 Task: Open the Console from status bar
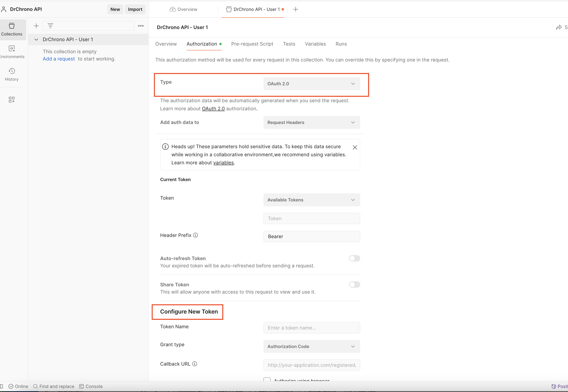click(x=91, y=386)
